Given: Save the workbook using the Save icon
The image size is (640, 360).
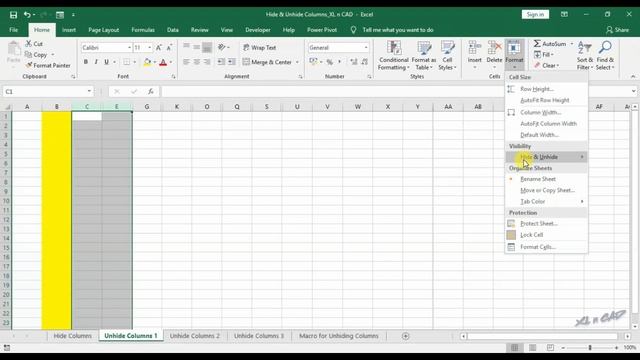Looking at the screenshot, I should pos(13,15).
